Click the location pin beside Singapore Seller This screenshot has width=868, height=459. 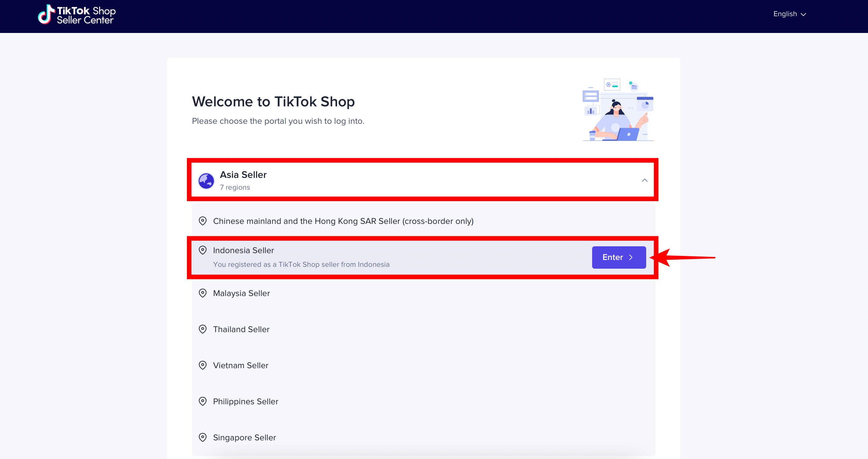[x=203, y=438]
